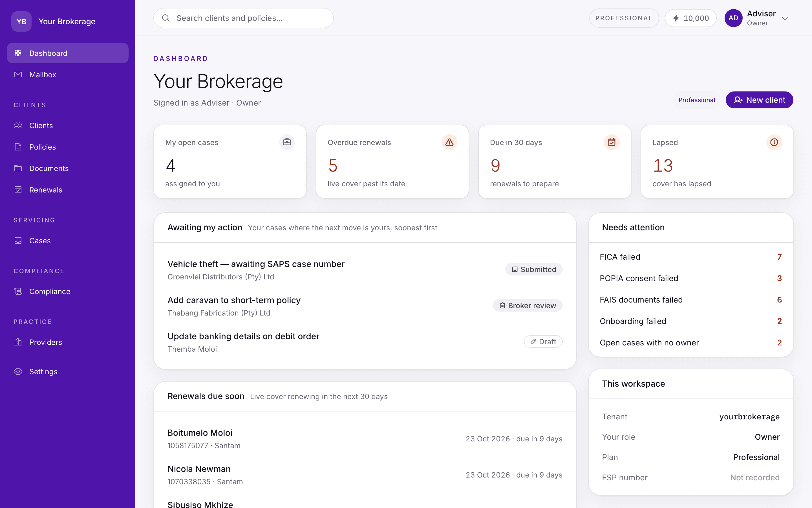812x508 pixels.
Task: Click the calendar icon on Due in 30 days
Action: tap(612, 142)
